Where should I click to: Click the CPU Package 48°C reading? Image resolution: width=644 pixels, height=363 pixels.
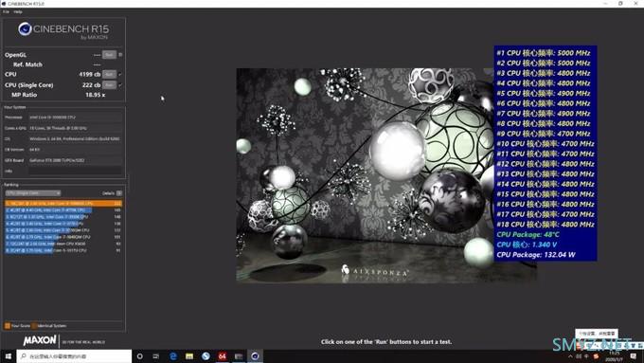[528, 235]
